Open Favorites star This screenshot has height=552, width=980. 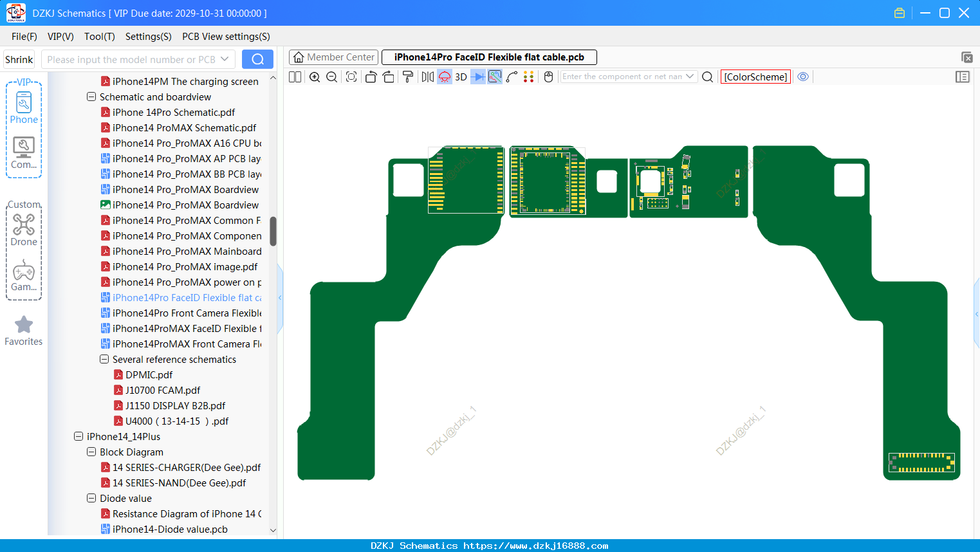pyautogui.click(x=24, y=331)
